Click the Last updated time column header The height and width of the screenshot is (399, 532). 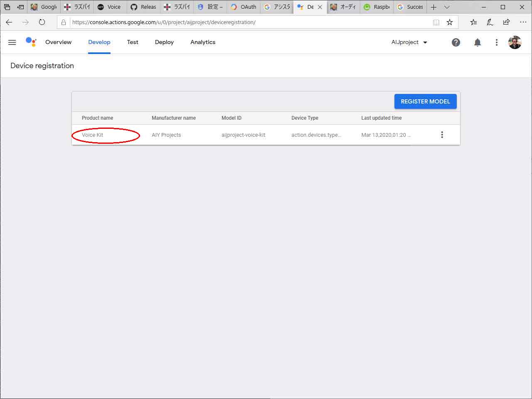[x=382, y=118]
